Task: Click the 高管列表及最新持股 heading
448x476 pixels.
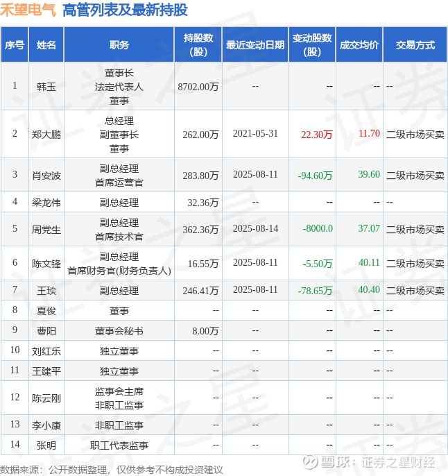Action: tap(125, 10)
